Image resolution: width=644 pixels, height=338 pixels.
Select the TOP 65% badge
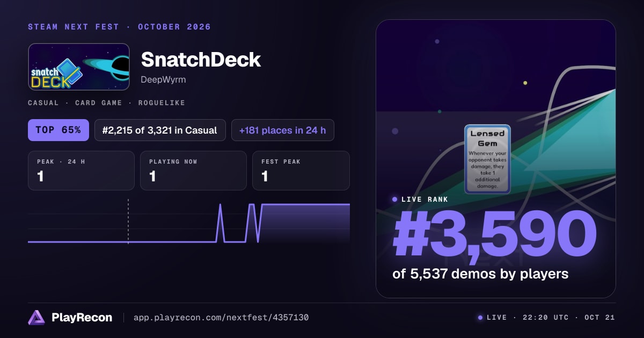pyautogui.click(x=58, y=130)
